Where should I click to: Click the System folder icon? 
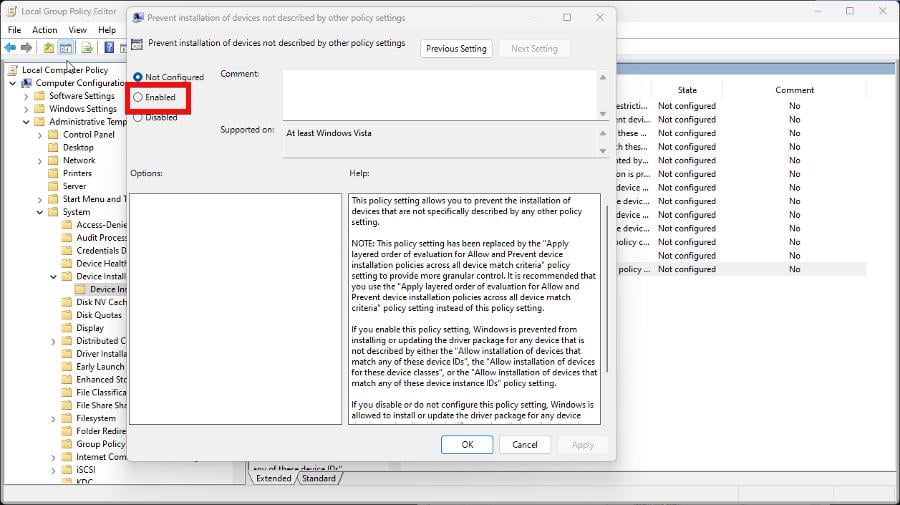click(x=53, y=212)
